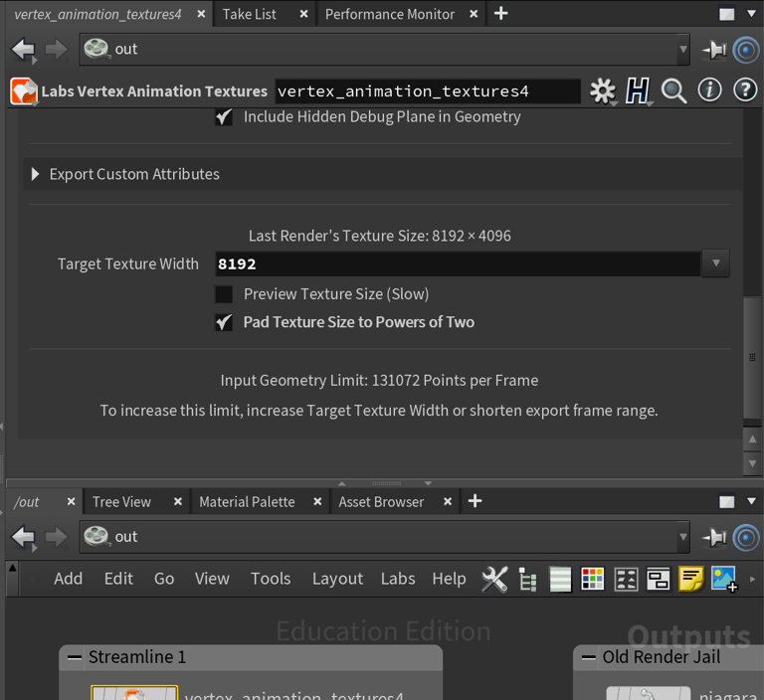Open the color palette grid icon
The width and height of the screenshot is (764, 700).
593,579
